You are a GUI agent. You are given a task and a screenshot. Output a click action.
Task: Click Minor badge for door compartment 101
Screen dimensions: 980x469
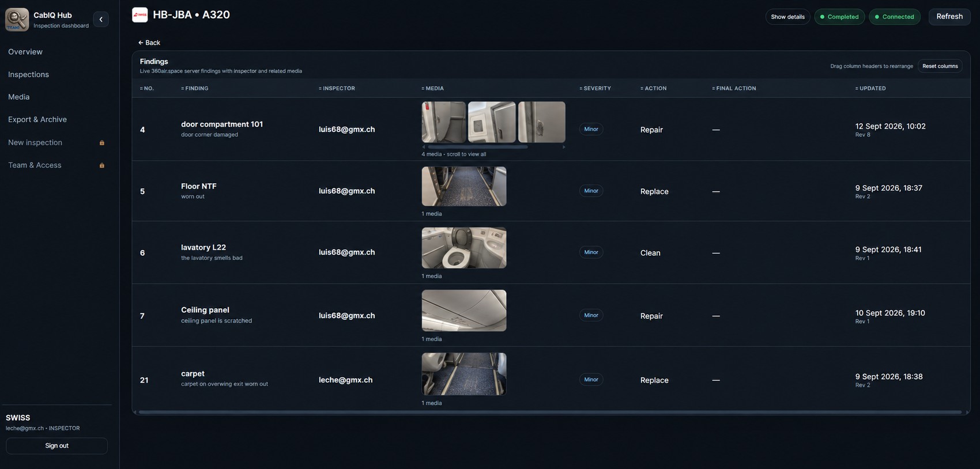tap(591, 129)
